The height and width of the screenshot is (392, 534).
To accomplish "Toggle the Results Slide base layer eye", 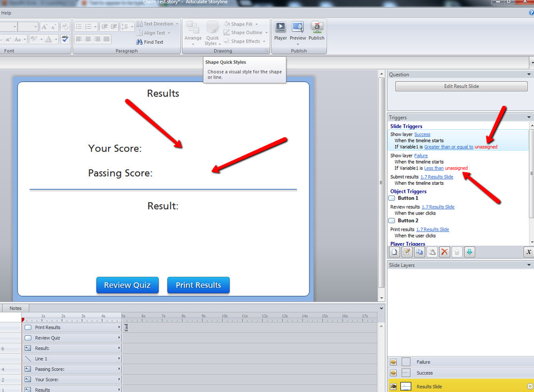I will [393, 387].
